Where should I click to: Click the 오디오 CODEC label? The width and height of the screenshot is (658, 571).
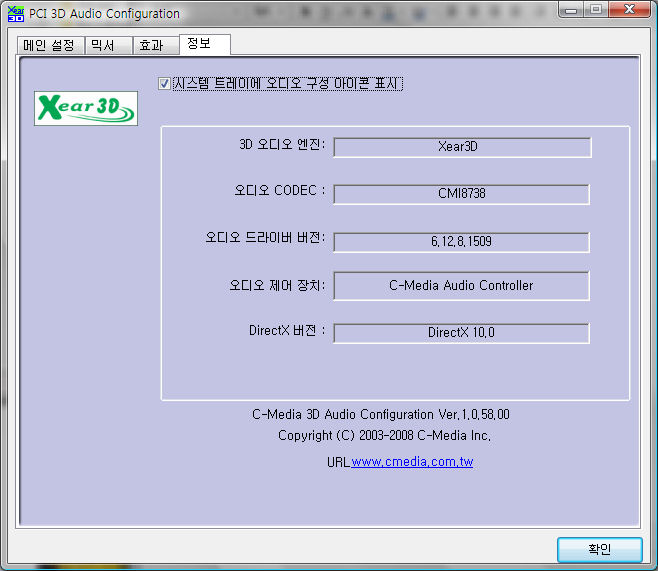pos(280,190)
